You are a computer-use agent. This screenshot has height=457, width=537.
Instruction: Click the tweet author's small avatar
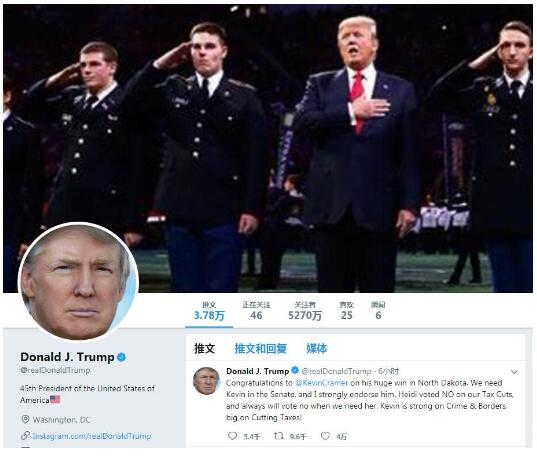206,381
